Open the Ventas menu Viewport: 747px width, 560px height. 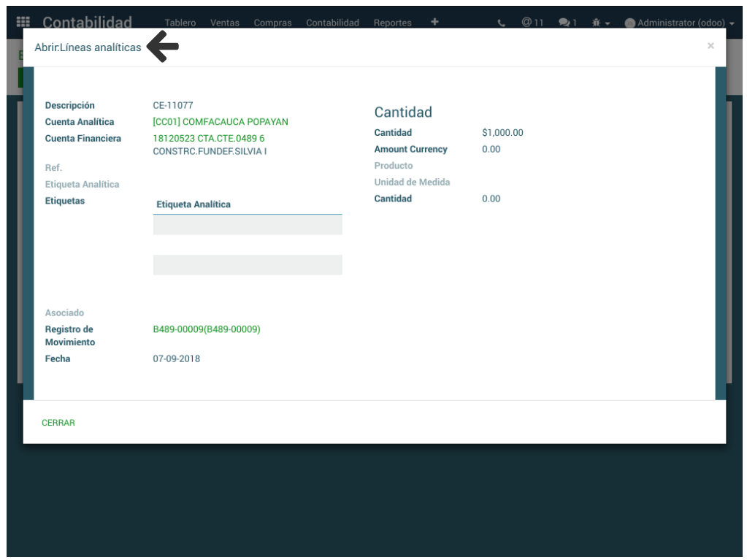(x=225, y=23)
